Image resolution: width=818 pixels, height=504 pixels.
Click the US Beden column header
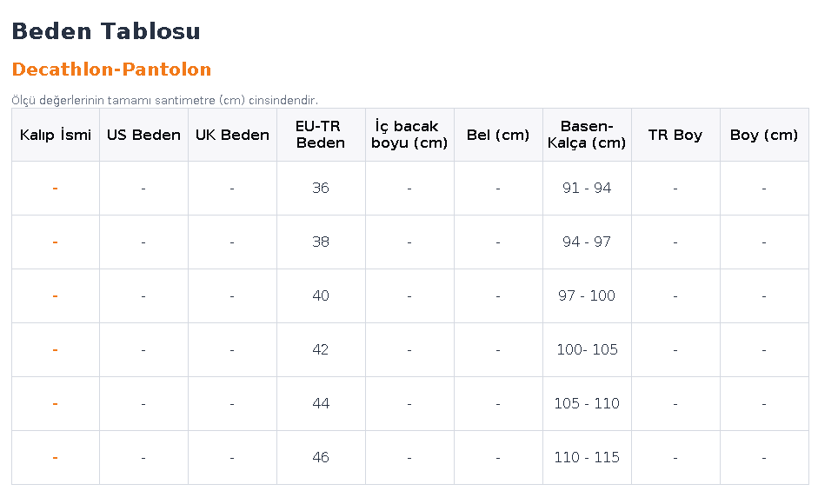click(144, 135)
